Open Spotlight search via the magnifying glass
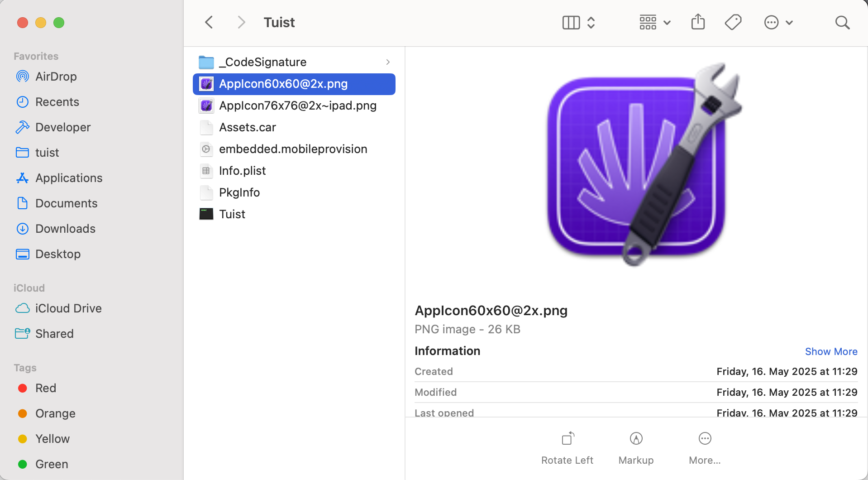This screenshot has width=868, height=480. tap(842, 22)
